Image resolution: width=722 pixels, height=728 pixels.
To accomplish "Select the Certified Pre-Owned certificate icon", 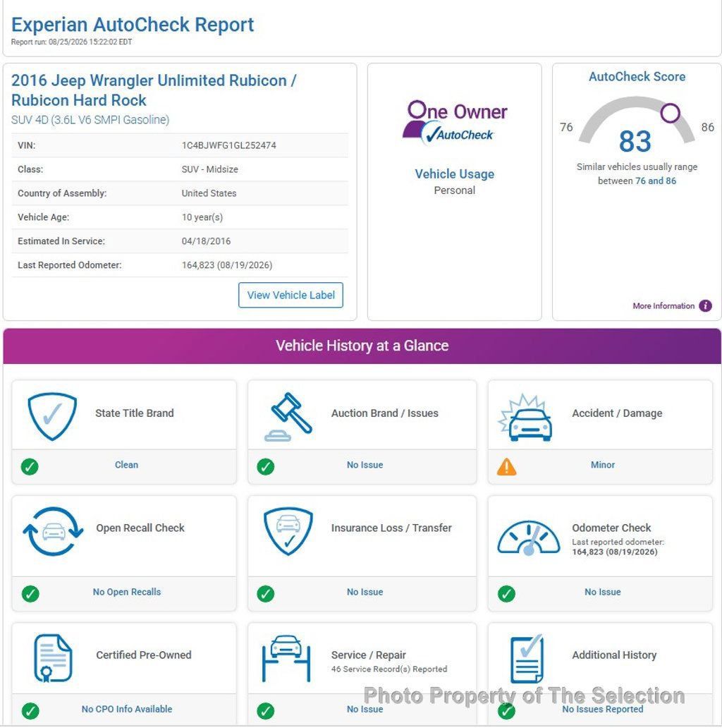I will (53, 658).
